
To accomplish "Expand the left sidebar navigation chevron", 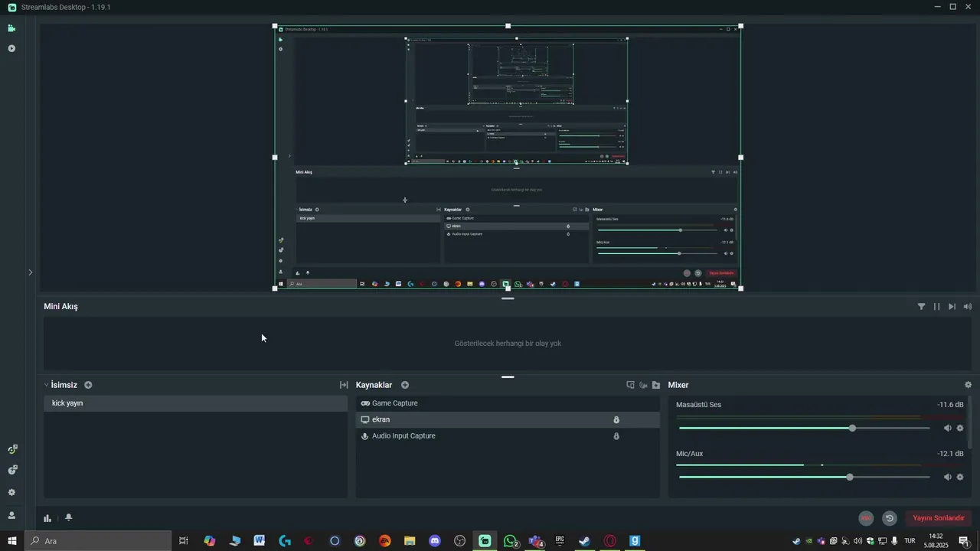I will (x=31, y=272).
